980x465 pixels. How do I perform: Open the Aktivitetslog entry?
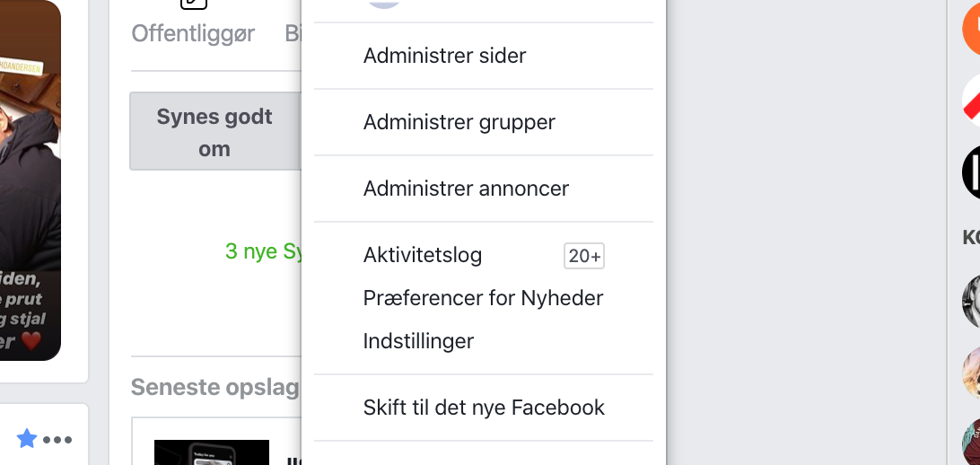[423, 255]
